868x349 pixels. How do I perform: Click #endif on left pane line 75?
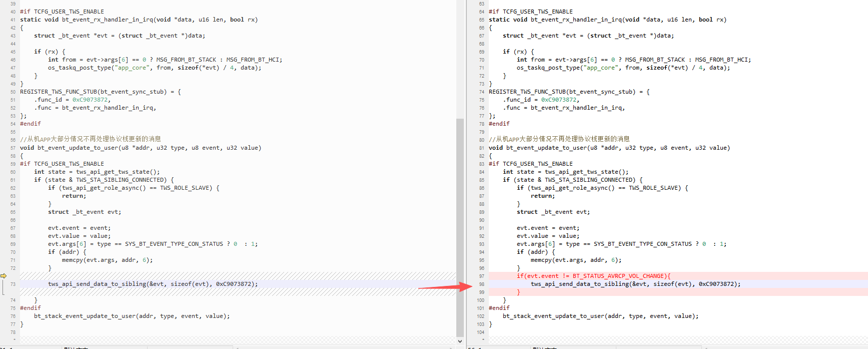31,308
